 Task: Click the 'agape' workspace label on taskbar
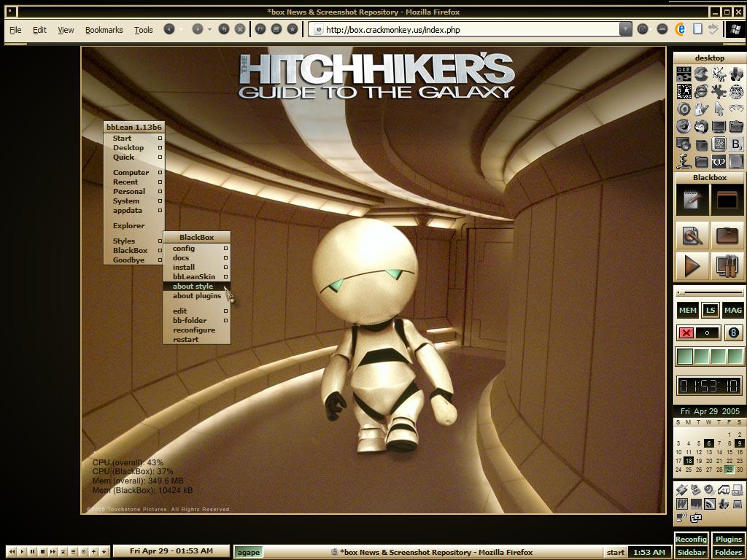tap(249, 553)
